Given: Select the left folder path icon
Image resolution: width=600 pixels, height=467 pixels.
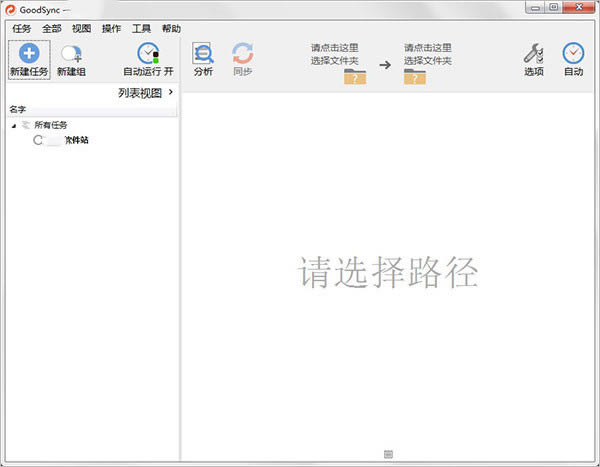Looking at the screenshot, I should click(x=355, y=77).
